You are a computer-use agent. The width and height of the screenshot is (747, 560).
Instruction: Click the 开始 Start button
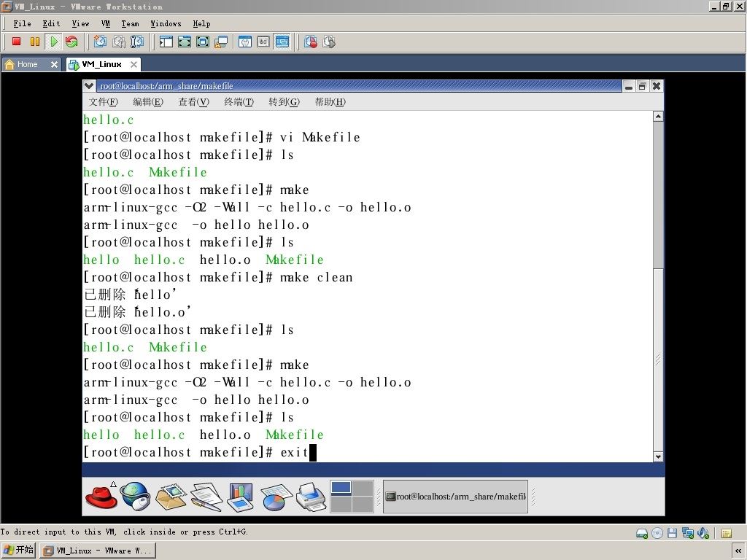tap(18, 551)
